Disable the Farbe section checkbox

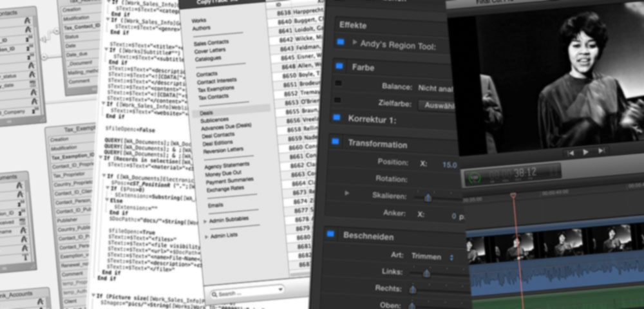(339, 66)
